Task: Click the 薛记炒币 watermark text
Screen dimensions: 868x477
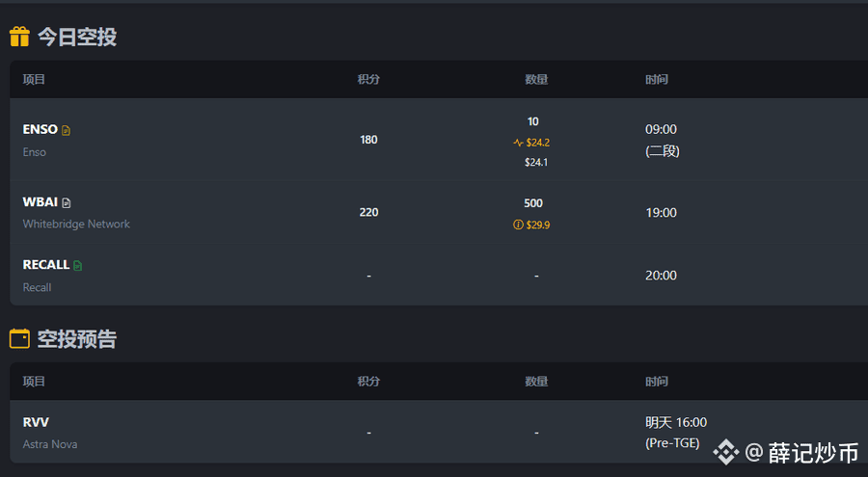Action: point(814,453)
